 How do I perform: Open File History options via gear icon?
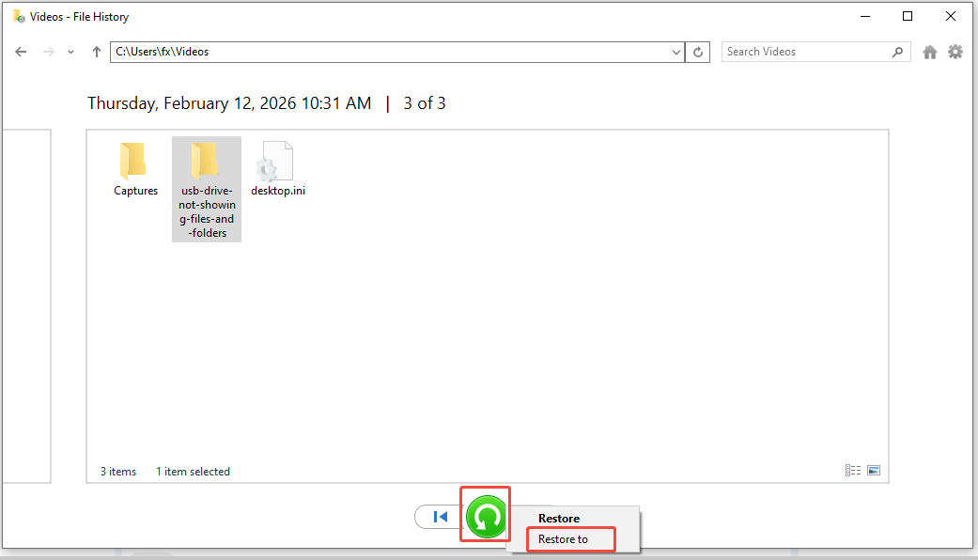[x=955, y=52]
